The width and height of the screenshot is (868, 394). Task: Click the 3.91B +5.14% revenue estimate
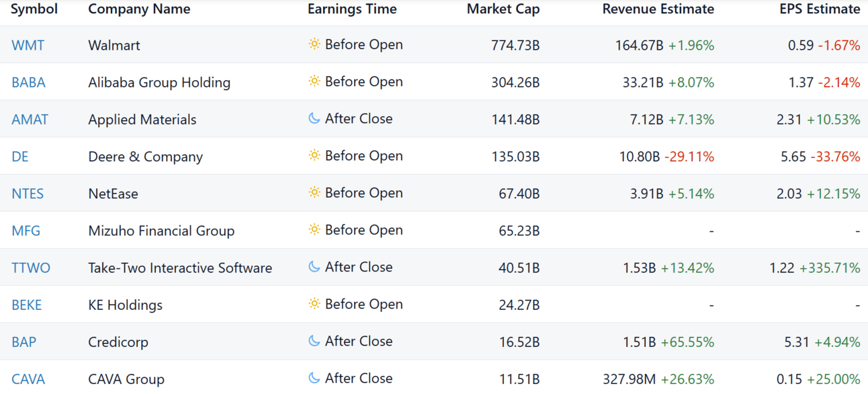pos(672,194)
